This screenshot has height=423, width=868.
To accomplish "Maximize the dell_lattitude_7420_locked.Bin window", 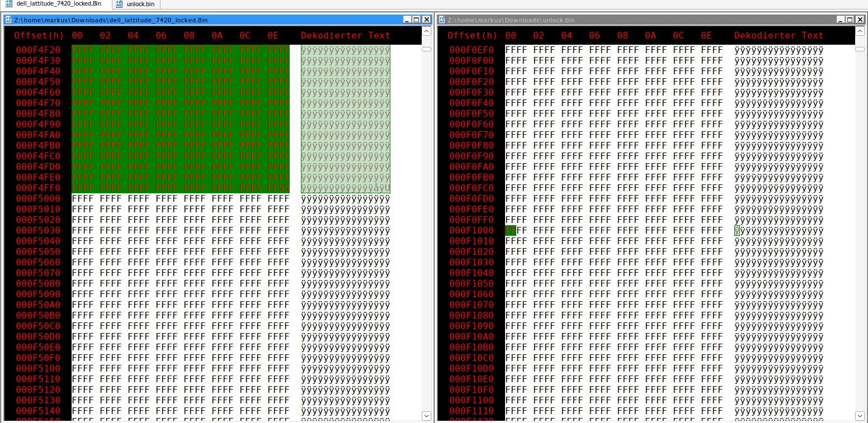I will 416,20.
